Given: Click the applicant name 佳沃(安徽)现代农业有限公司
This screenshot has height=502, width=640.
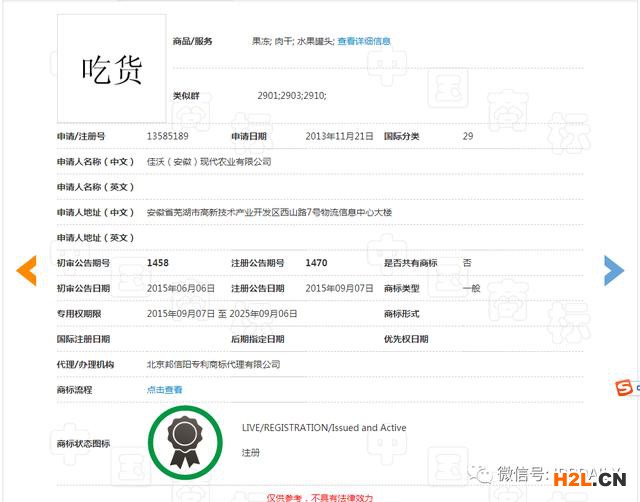Looking at the screenshot, I should point(208,161).
